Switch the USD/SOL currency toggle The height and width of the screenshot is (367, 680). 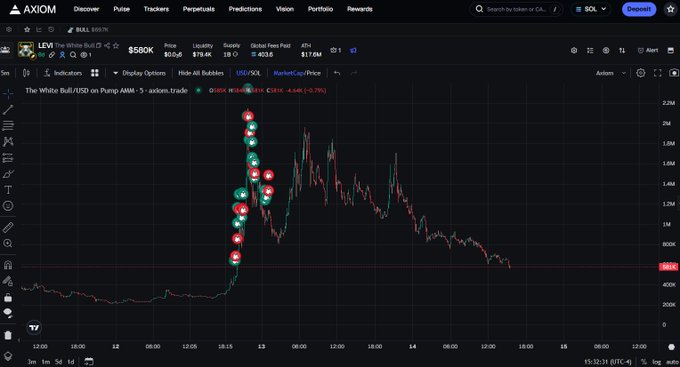click(x=248, y=73)
